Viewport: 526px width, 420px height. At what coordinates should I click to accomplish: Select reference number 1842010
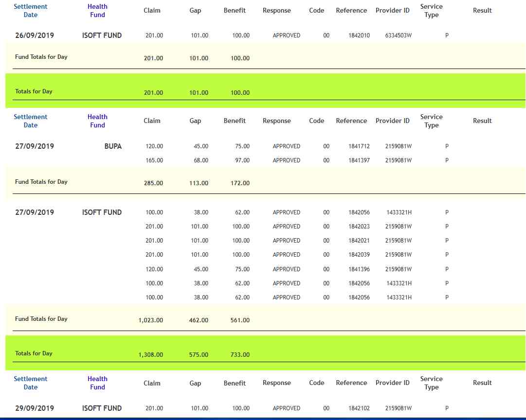coord(359,35)
